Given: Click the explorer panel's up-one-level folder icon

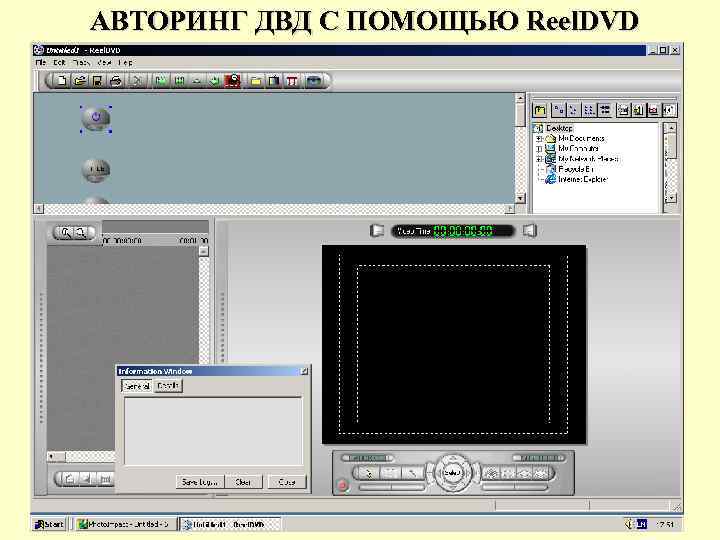Looking at the screenshot, I should coord(540,110).
